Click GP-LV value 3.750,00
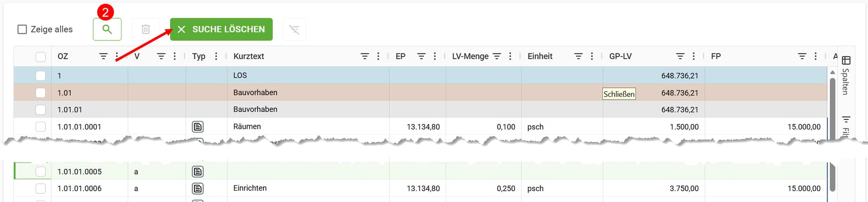This screenshot has width=868, height=202. (684, 189)
